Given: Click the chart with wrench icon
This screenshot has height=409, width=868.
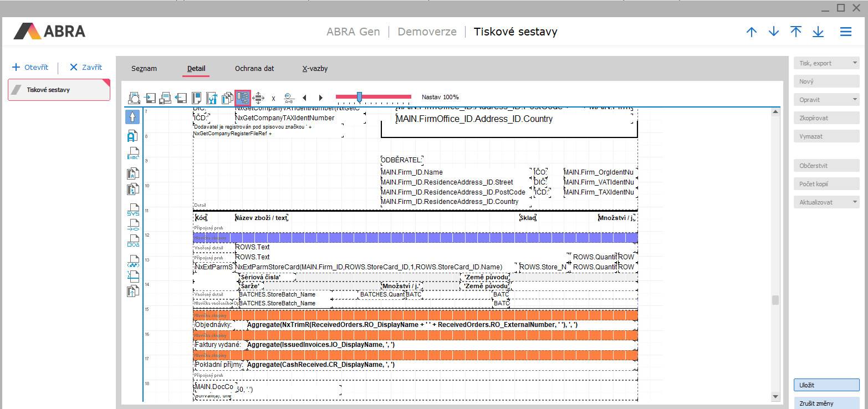Looking at the screenshot, I should coord(211,98).
